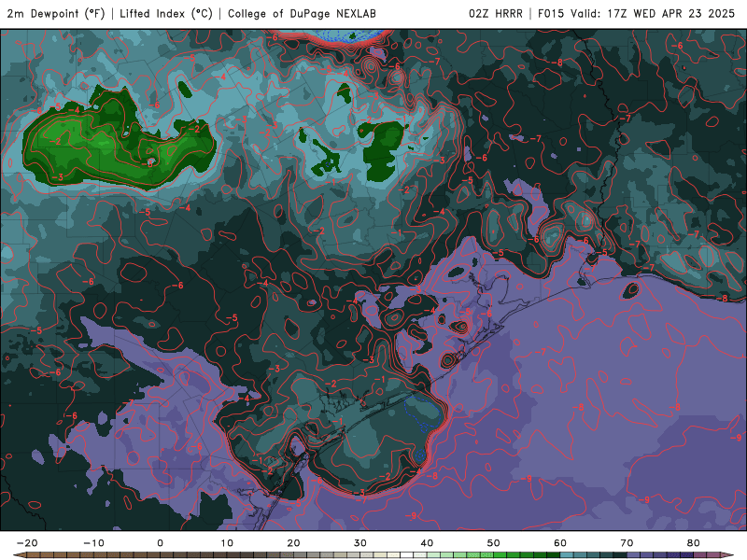The image size is (747, 560).
Task: Click the "-20" color scale label
Action: click(x=27, y=543)
